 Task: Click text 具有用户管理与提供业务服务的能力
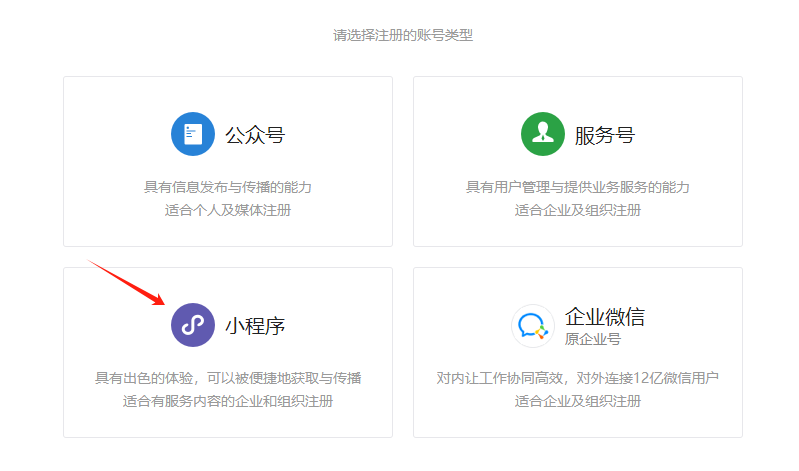click(x=577, y=187)
